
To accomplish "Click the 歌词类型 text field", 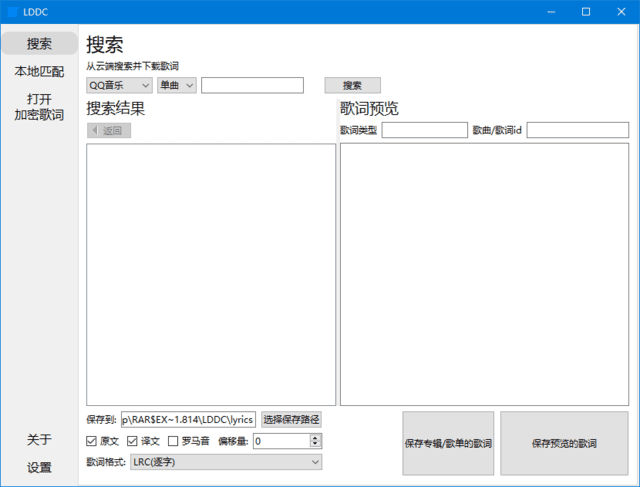I will coord(424,130).
